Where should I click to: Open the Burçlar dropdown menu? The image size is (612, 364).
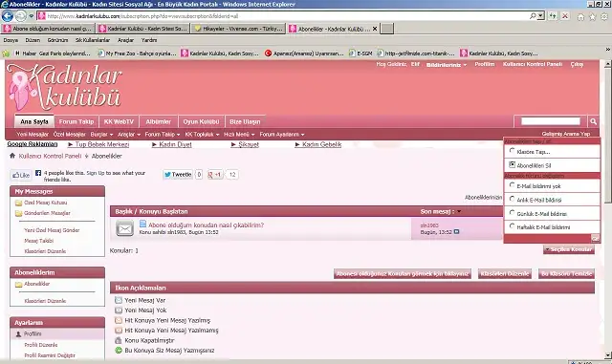tap(101, 134)
